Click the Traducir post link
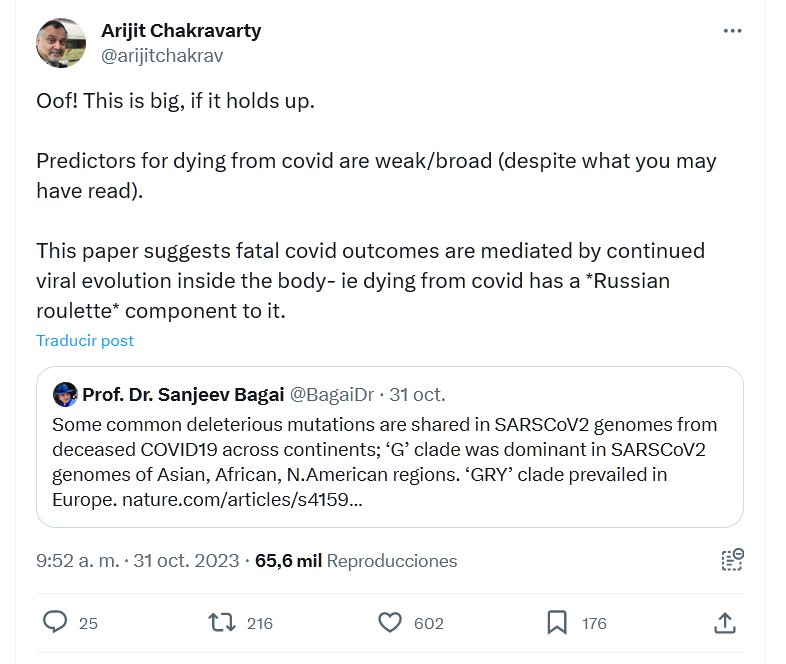The height and width of the screenshot is (664, 786). pos(85,340)
